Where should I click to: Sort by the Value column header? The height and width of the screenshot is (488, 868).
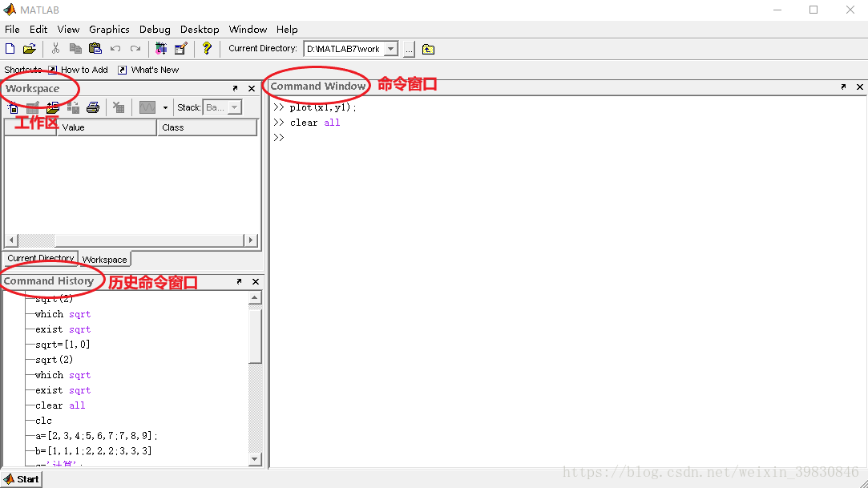[107, 127]
